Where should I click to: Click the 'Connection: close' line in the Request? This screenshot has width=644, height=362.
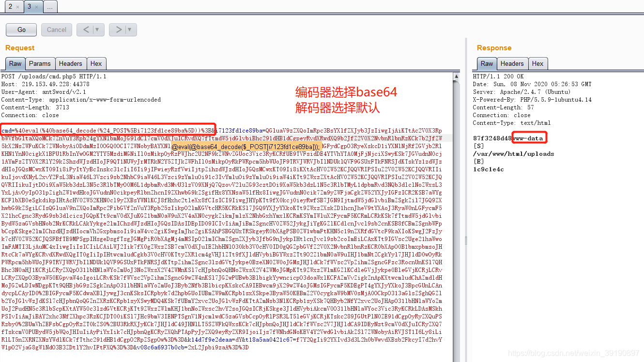(x=30, y=115)
